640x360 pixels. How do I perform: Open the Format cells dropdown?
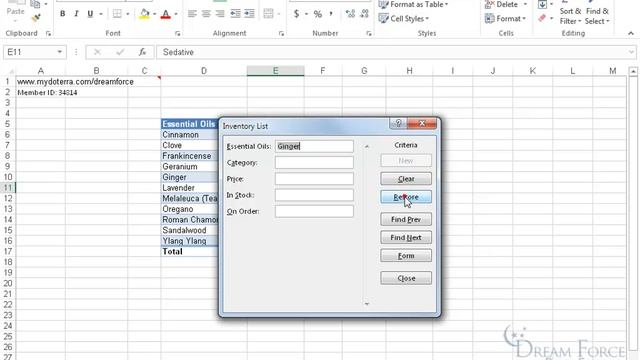[x=505, y=18]
